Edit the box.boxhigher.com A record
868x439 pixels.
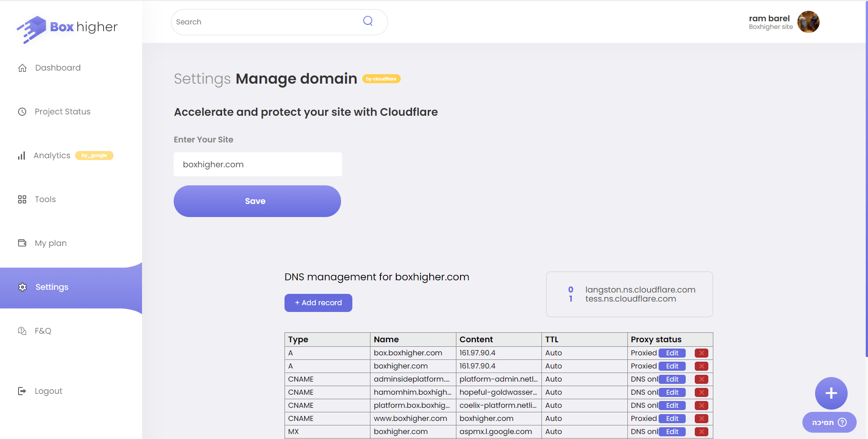tap(672, 353)
